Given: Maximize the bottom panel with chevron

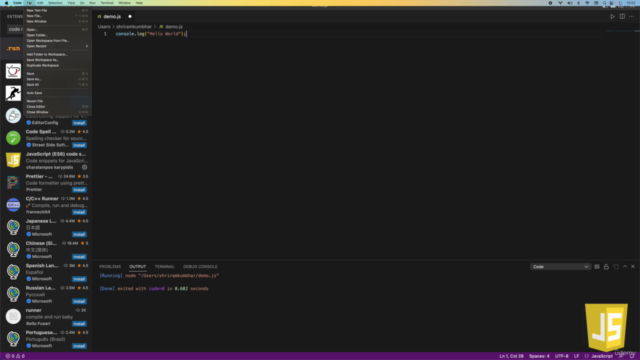Looking at the screenshot, I should click(x=625, y=267).
